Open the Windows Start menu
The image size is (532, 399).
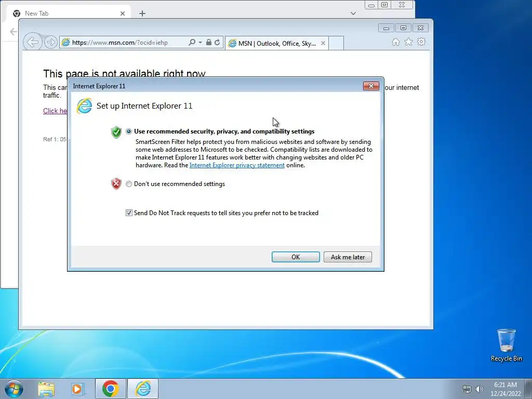(x=14, y=389)
